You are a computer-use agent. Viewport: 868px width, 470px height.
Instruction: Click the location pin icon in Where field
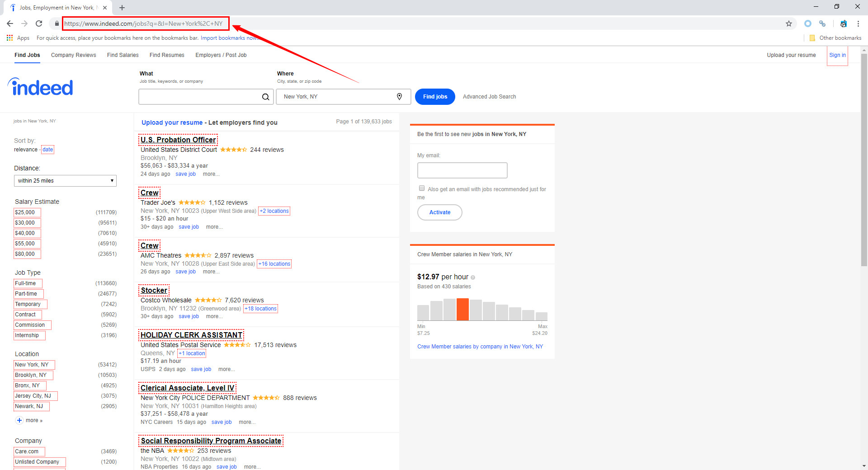tap(399, 96)
